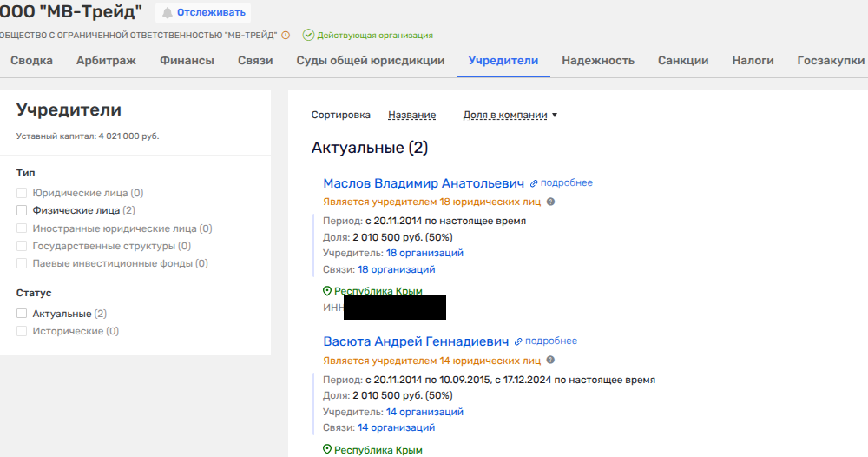Click question mark icon next to Васюта's founder note

pos(550,360)
